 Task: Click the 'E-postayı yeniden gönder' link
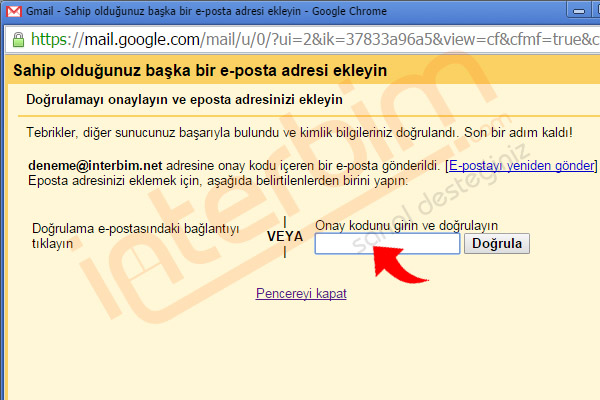pyautogui.click(x=521, y=165)
